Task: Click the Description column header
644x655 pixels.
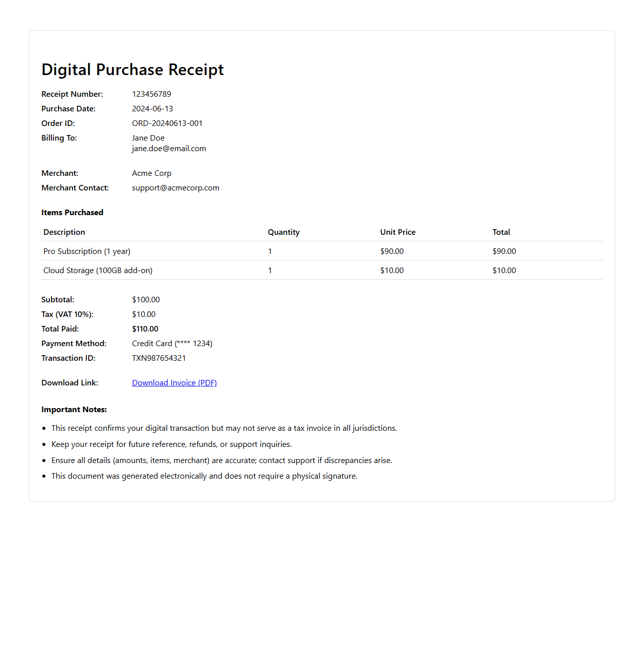Action: tap(64, 232)
